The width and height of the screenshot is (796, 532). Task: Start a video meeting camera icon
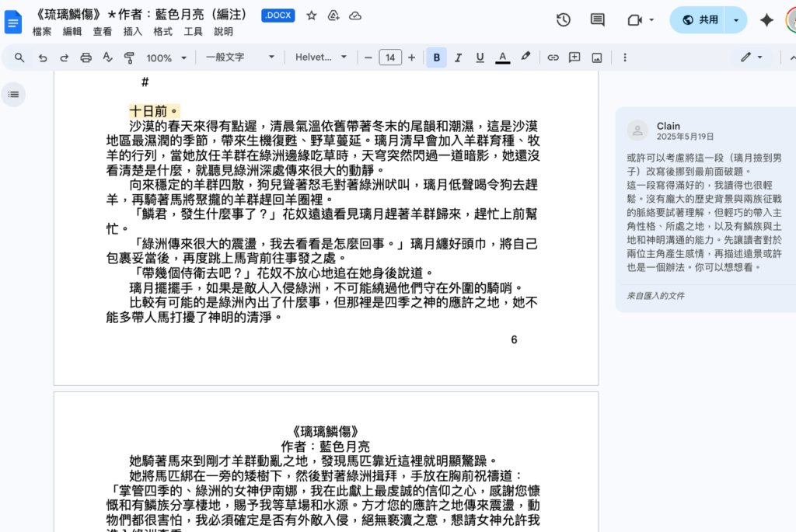click(x=634, y=19)
